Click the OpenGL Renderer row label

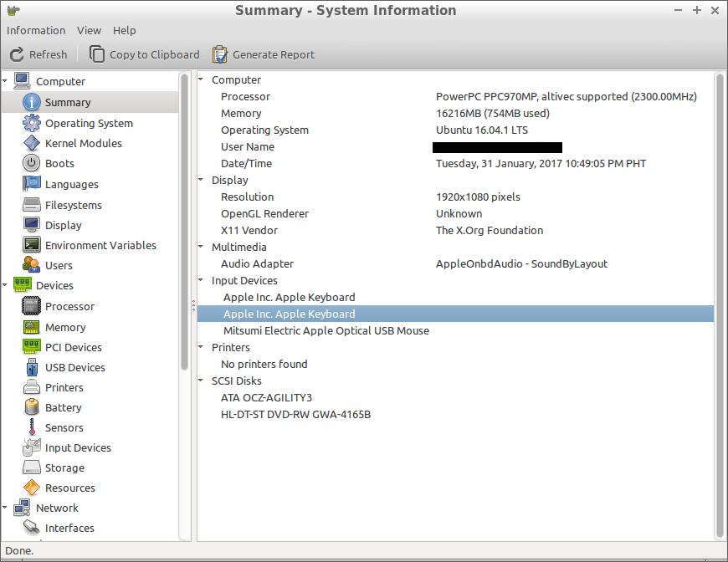click(264, 213)
